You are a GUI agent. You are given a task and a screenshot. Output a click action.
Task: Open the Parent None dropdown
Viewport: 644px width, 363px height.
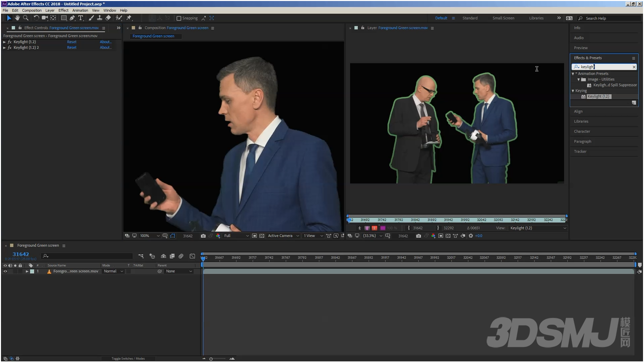tap(179, 271)
